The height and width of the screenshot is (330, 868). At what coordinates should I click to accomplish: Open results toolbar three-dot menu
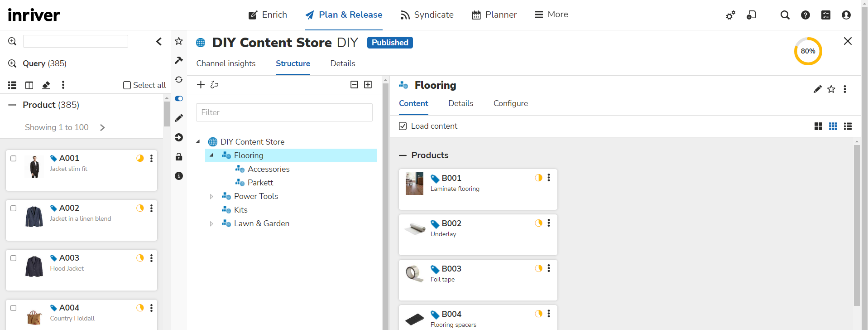tap(63, 85)
